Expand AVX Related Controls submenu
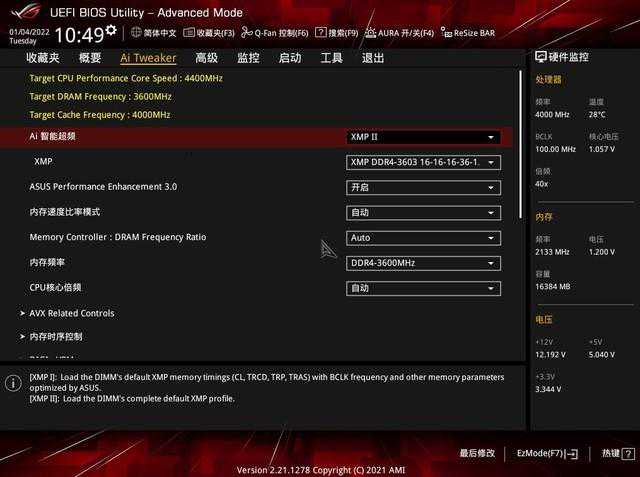640x477 pixels. [x=72, y=313]
